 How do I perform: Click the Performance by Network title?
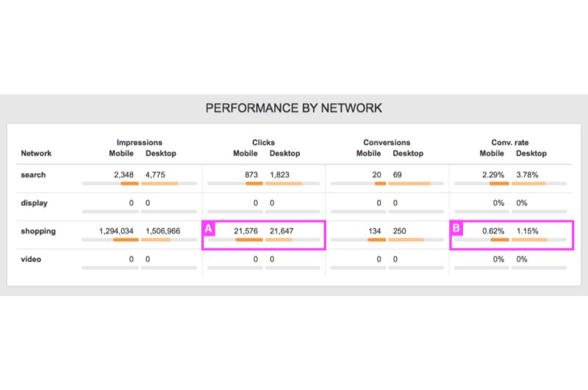[293, 108]
